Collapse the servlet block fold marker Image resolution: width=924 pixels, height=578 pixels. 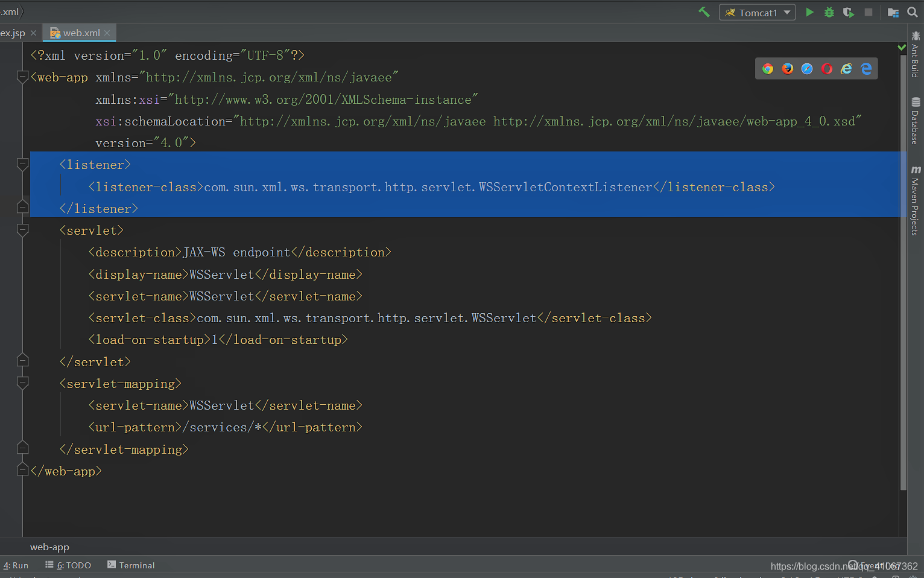(22, 230)
